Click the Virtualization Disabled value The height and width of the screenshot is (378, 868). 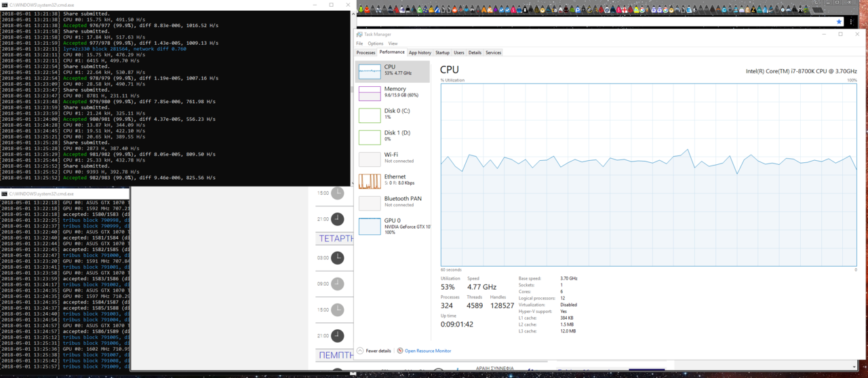pyautogui.click(x=568, y=305)
